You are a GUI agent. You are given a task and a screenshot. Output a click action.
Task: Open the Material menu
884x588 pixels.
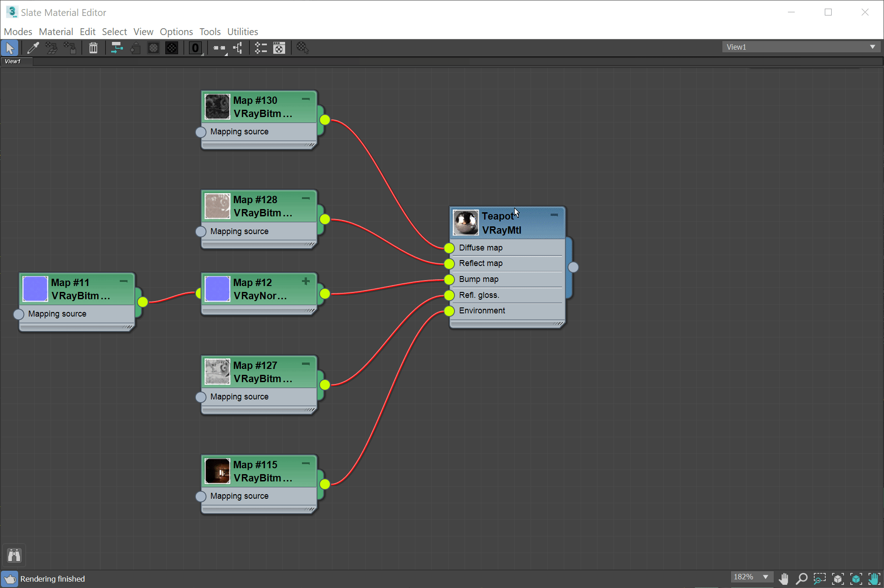[56, 31]
